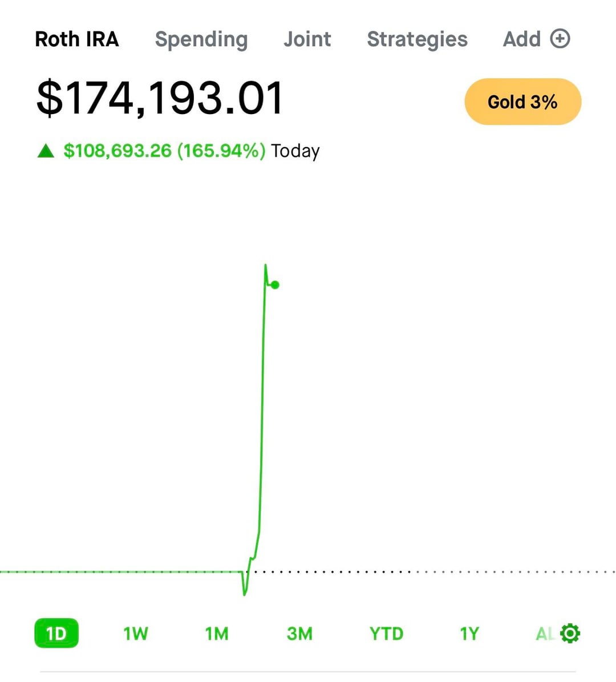Open the Strategies tab

pyautogui.click(x=417, y=39)
